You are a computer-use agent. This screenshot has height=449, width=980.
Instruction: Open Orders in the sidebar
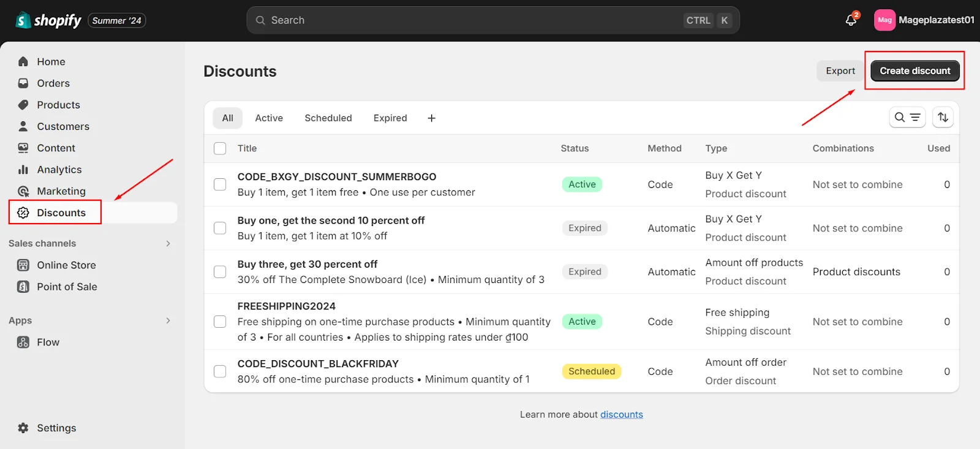tap(53, 83)
